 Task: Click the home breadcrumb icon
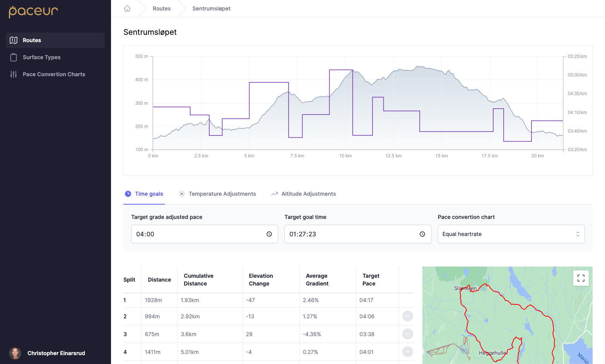(127, 8)
